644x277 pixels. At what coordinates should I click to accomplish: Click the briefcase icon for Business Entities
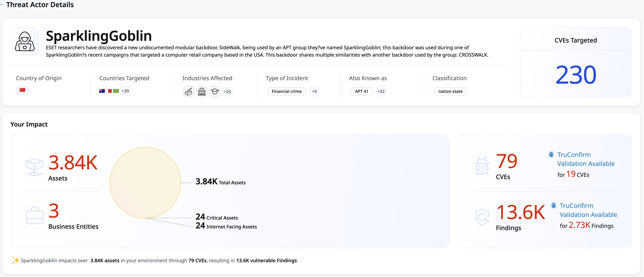click(x=35, y=215)
